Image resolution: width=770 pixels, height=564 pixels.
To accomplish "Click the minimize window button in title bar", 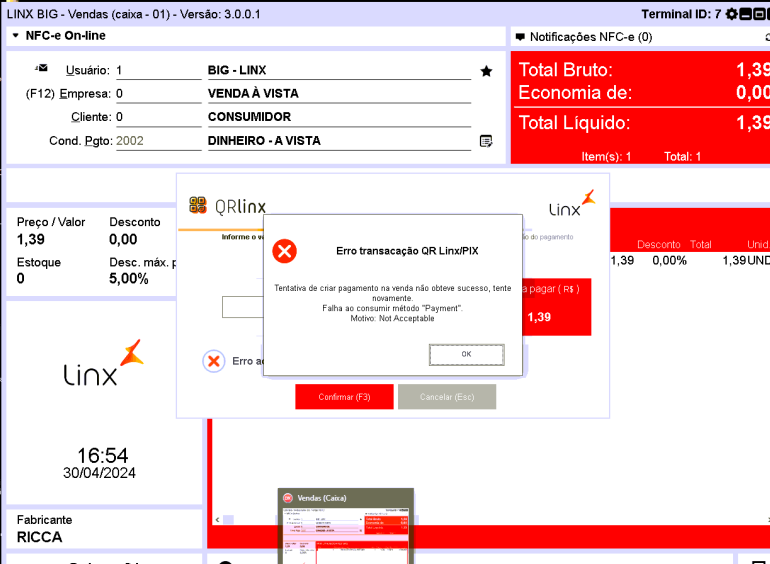I will pyautogui.click(x=745, y=14).
